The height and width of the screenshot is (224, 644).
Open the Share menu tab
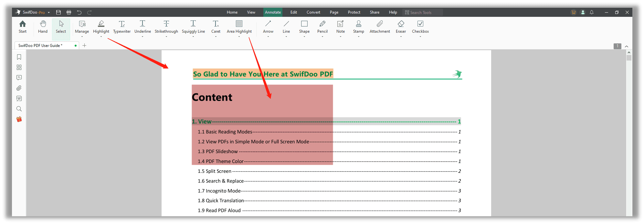(x=375, y=12)
